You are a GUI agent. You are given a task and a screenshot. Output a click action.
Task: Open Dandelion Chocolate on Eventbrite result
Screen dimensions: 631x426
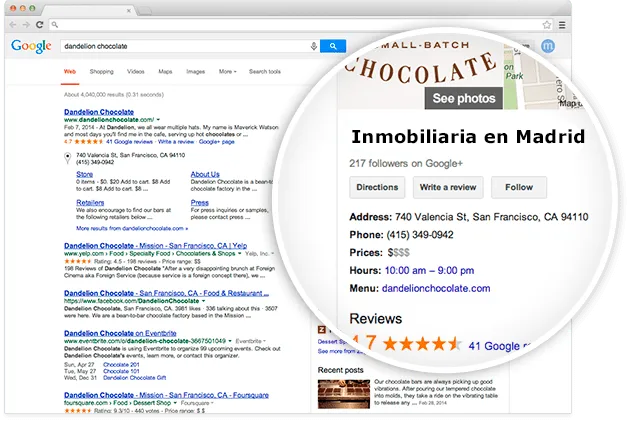(120, 333)
